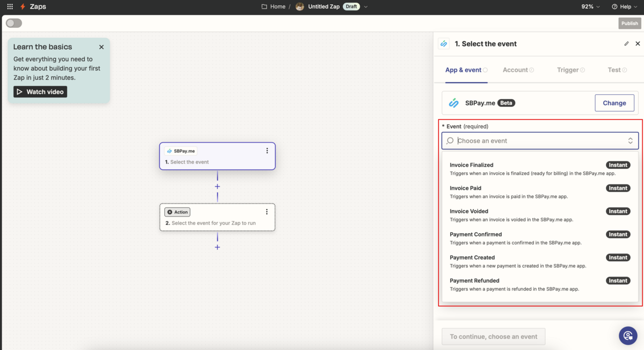
Task: Open the apps grid menu icon
Action: pyautogui.click(x=10, y=6)
